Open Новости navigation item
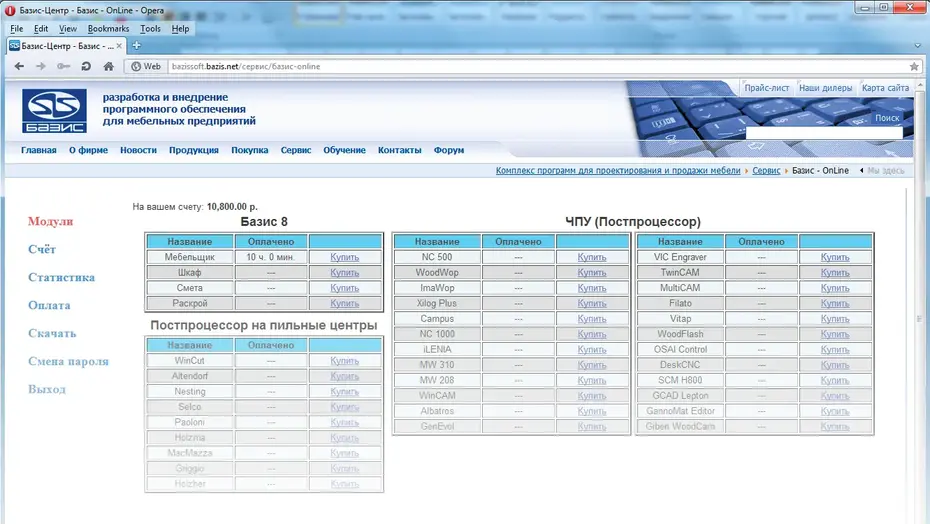 [x=138, y=150]
